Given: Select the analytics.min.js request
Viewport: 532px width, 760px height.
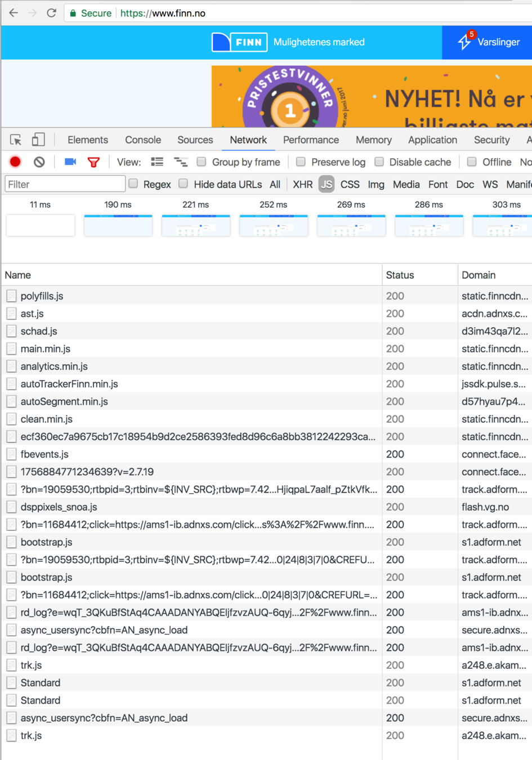Looking at the screenshot, I should pyautogui.click(x=266, y=366).
